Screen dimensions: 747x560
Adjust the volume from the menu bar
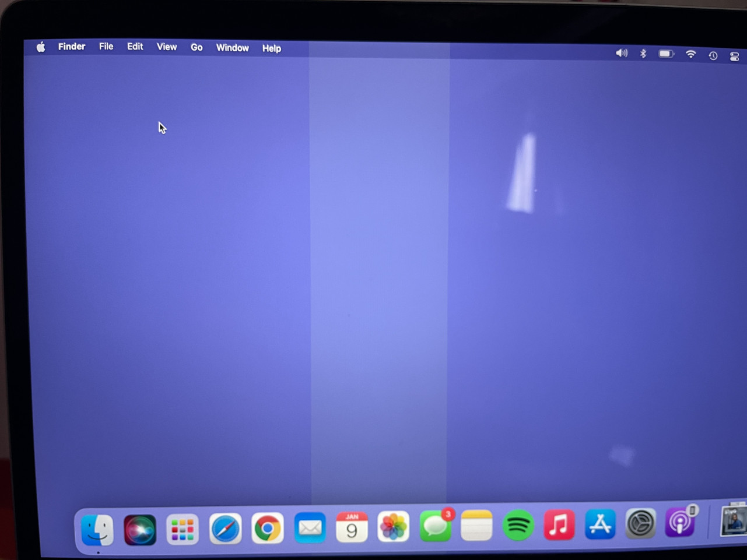621,53
